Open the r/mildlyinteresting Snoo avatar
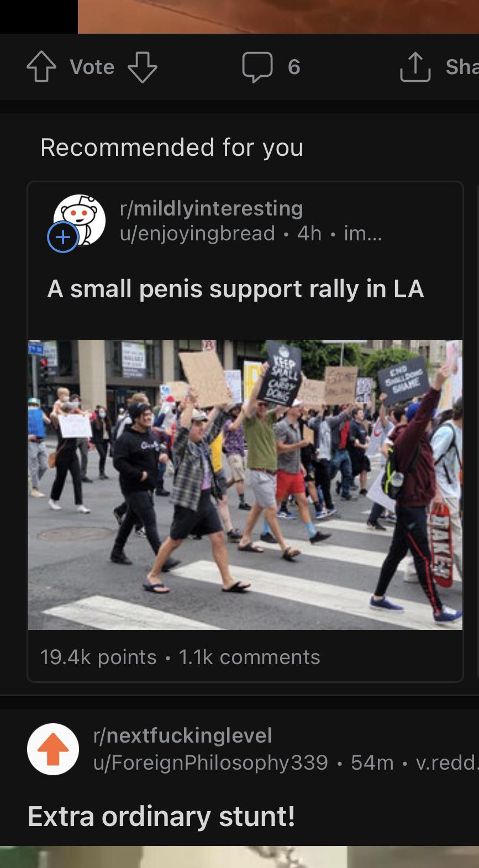The height and width of the screenshot is (868, 479). [x=80, y=220]
